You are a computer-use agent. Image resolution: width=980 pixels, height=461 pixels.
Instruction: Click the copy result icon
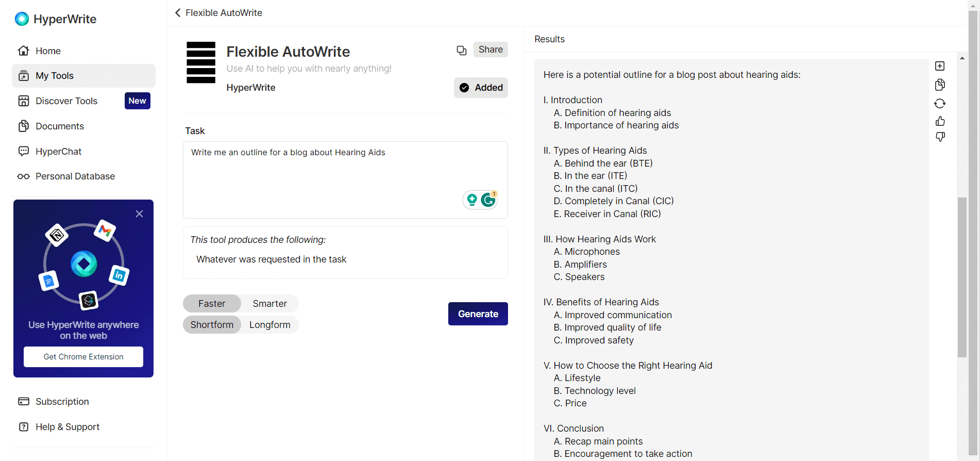[940, 85]
